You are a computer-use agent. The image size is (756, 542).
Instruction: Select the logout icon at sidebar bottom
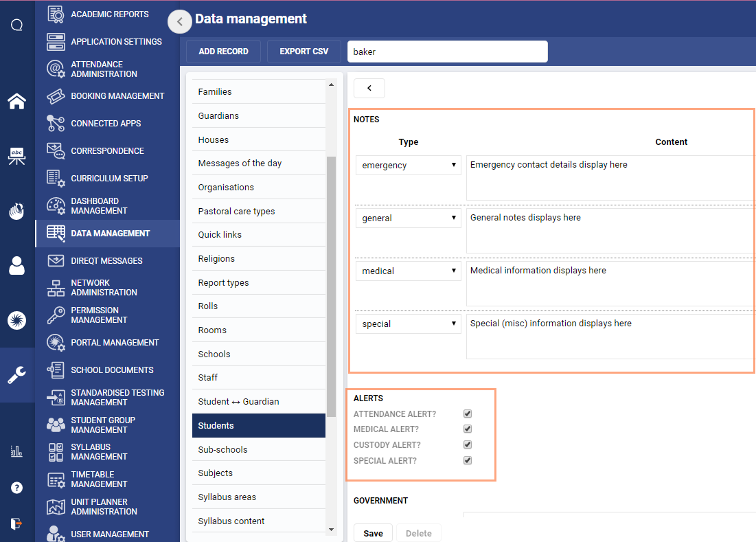coord(16,522)
